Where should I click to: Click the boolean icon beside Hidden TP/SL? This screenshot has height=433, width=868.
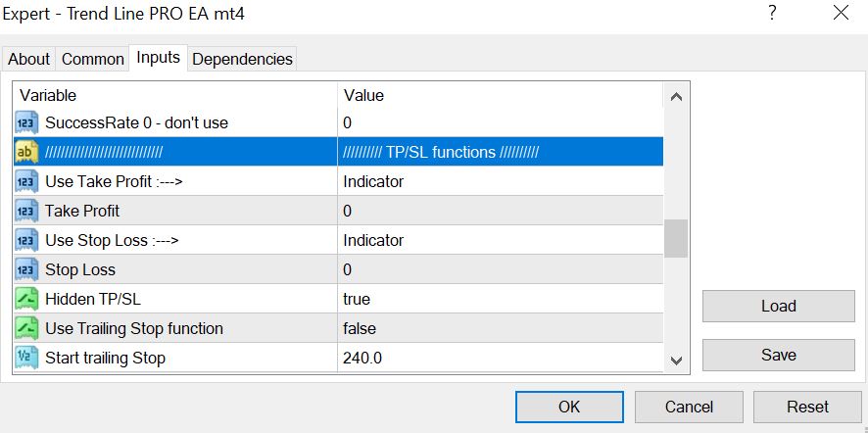26,299
